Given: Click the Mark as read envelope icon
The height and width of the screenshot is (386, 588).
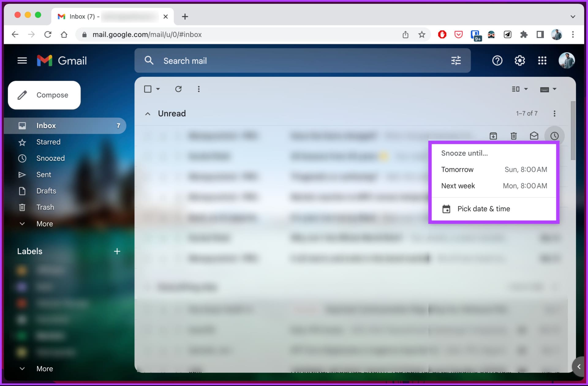Looking at the screenshot, I should click(x=534, y=135).
